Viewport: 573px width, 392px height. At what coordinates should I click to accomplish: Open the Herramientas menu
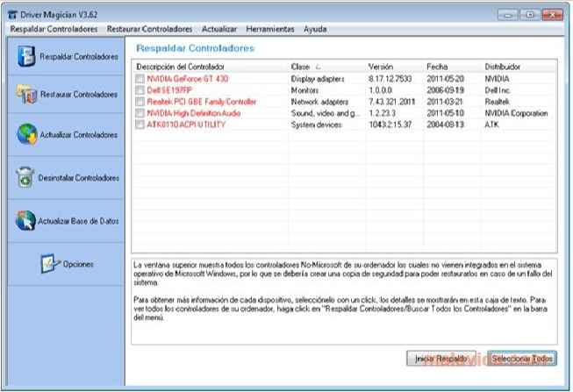(270, 29)
